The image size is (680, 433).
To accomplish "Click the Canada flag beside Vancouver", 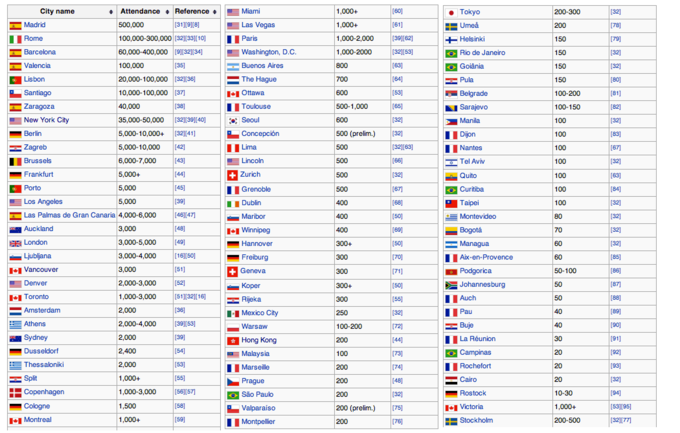I will [x=15, y=270].
